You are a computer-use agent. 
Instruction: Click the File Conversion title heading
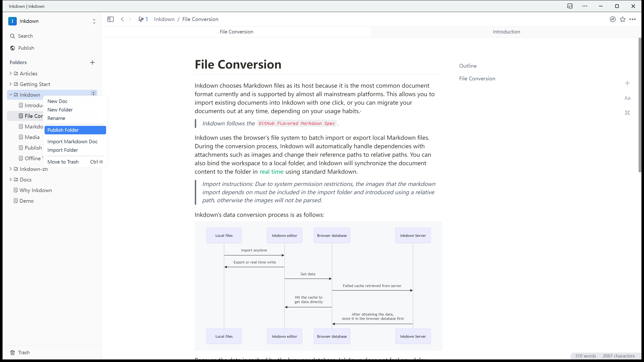[238, 64]
